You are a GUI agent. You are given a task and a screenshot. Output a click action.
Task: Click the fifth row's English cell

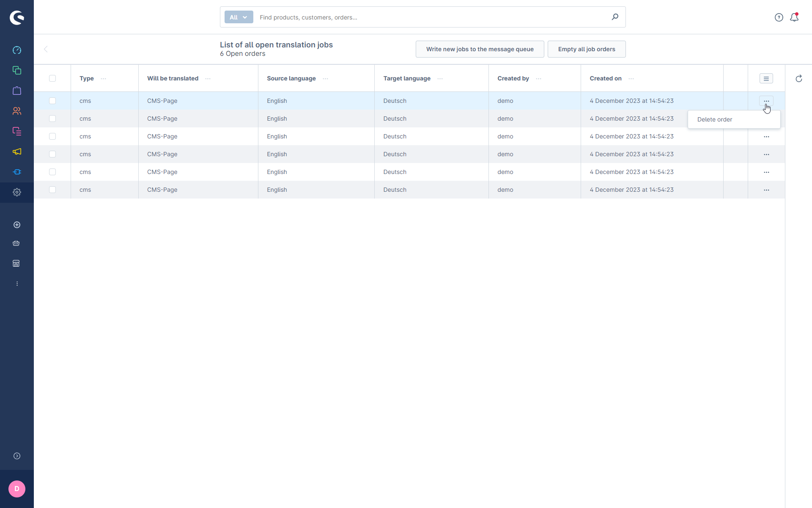316,172
